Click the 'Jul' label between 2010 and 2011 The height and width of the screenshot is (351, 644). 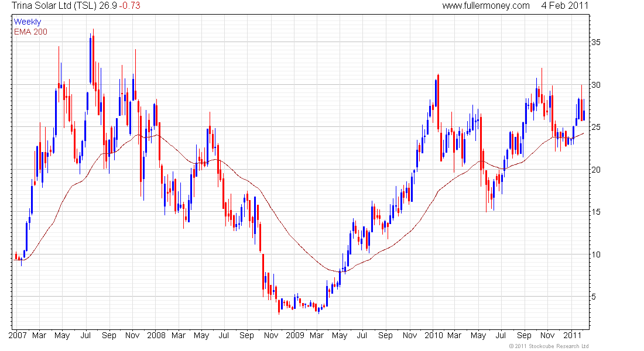[x=501, y=335]
